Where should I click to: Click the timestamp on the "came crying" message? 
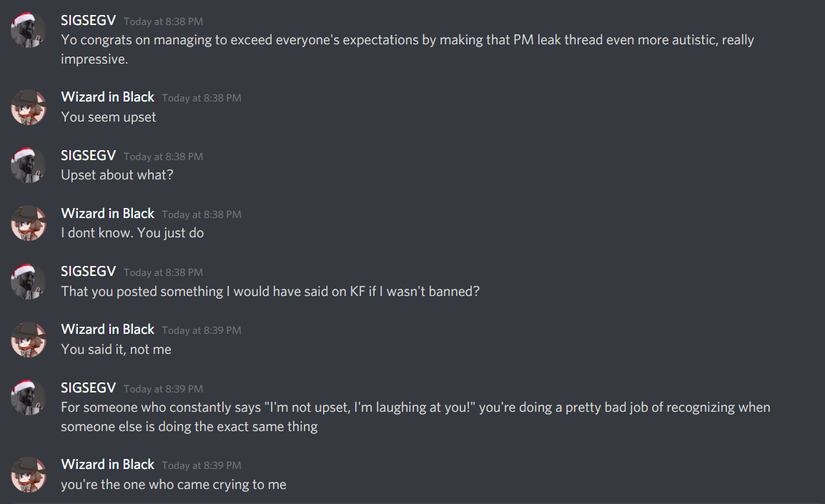(202, 465)
